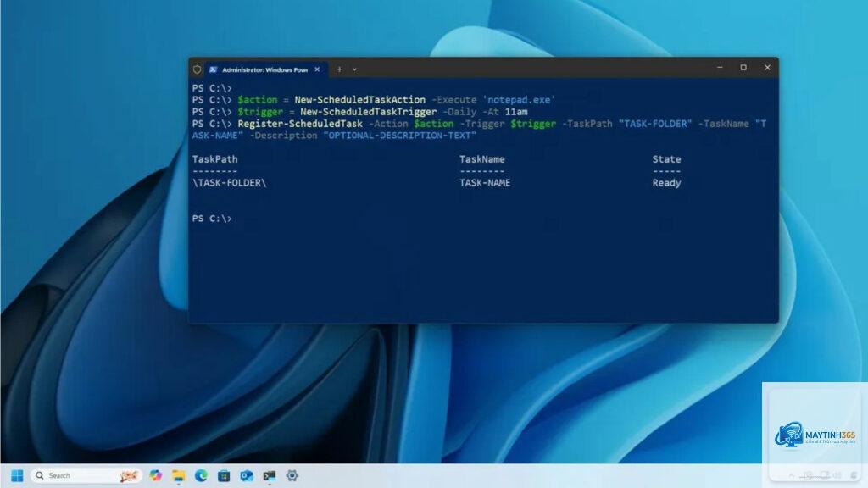868x488 pixels.
Task: Click the 'notepad.exe' string
Action: tap(519, 100)
